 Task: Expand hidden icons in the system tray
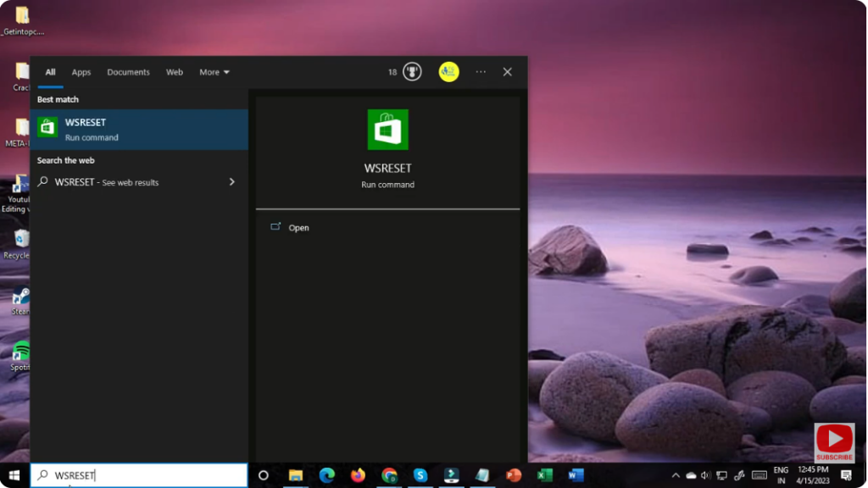click(x=676, y=475)
